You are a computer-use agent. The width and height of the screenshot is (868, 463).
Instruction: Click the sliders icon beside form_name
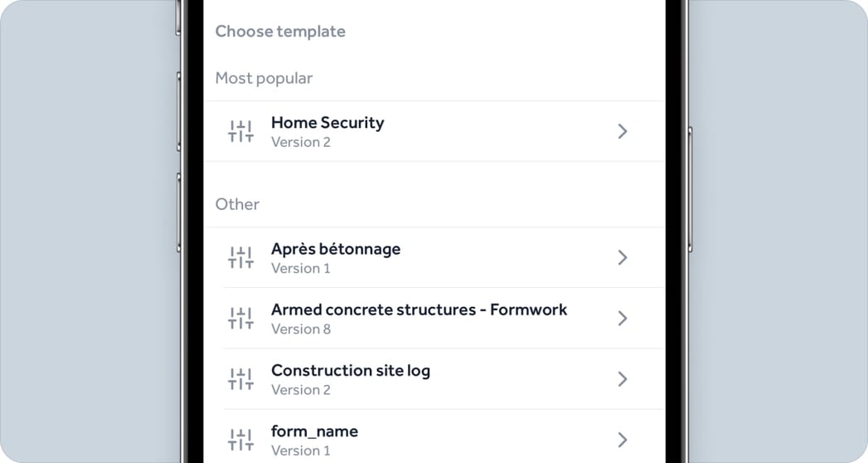(x=240, y=439)
